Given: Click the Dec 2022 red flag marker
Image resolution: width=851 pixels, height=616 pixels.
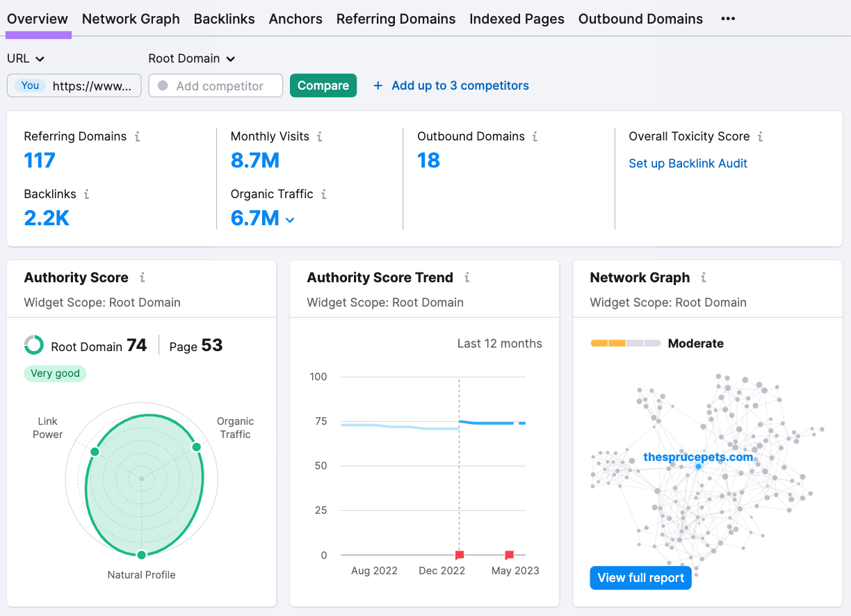Looking at the screenshot, I should click(x=459, y=555).
